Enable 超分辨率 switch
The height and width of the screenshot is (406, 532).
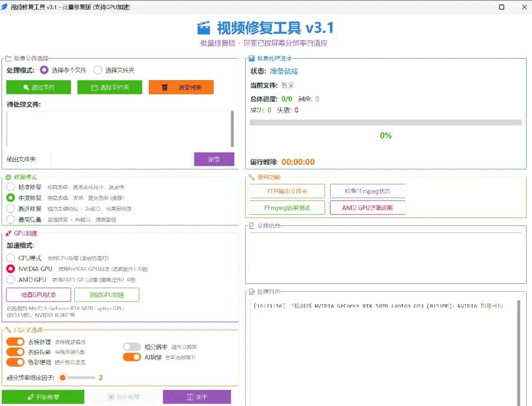coord(132,346)
